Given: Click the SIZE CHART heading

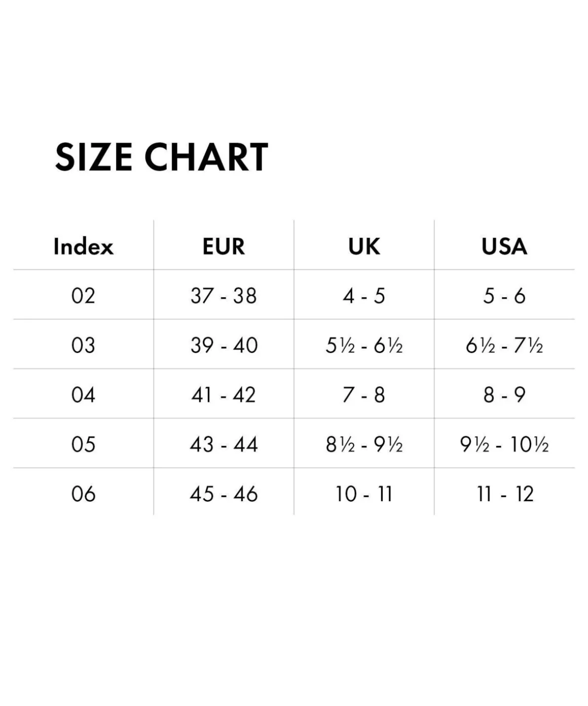Looking at the screenshot, I should point(161,157).
